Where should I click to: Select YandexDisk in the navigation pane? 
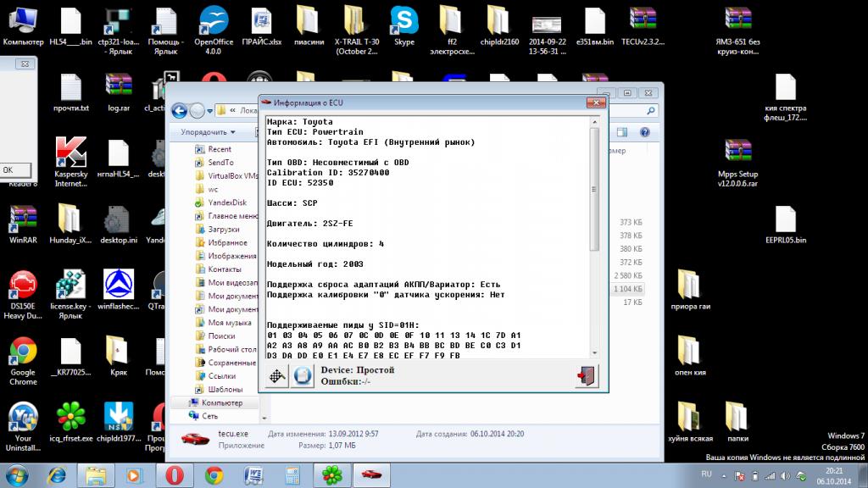(225, 202)
